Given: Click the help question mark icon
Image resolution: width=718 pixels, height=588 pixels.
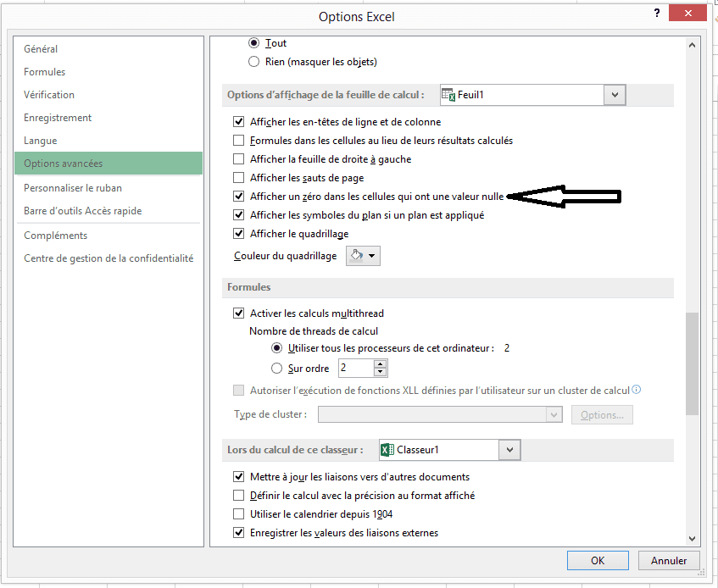Looking at the screenshot, I should (657, 13).
